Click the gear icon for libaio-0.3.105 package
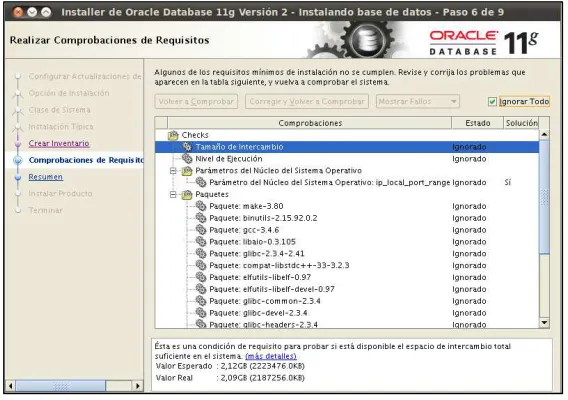 201,242
